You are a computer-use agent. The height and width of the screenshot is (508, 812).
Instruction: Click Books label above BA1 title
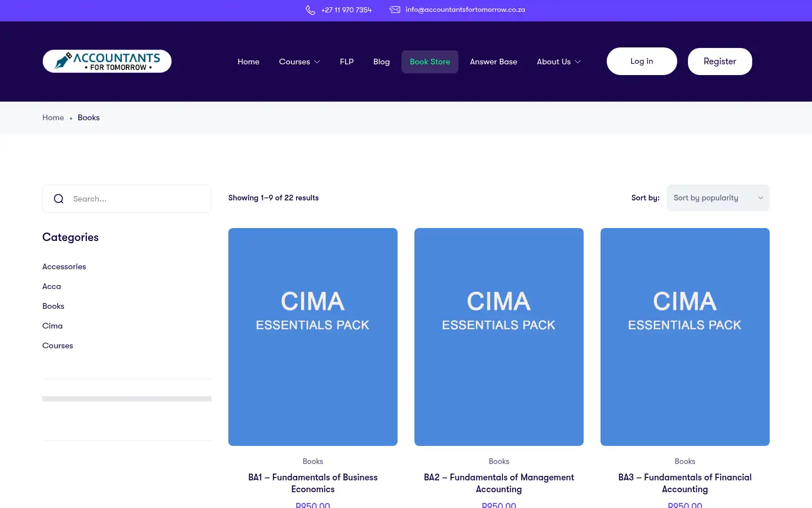tap(313, 461)
